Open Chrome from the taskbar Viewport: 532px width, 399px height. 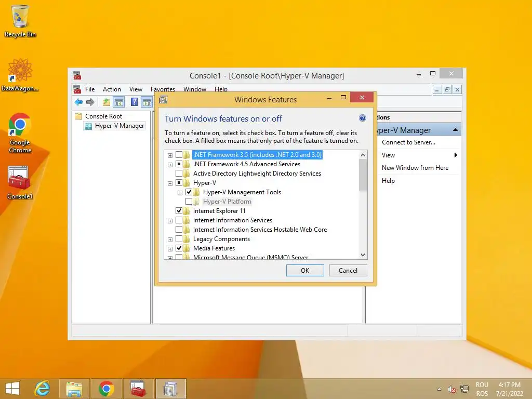click(106, 389)
